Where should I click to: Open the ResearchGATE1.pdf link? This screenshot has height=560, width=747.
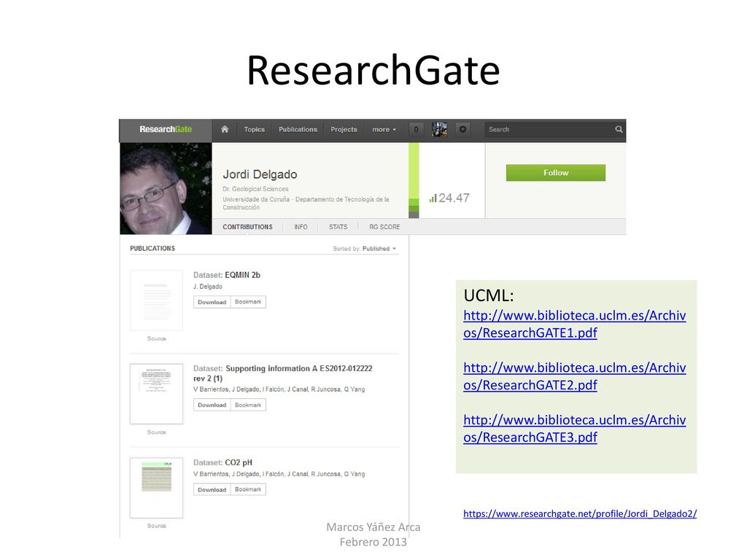(575, 324)
